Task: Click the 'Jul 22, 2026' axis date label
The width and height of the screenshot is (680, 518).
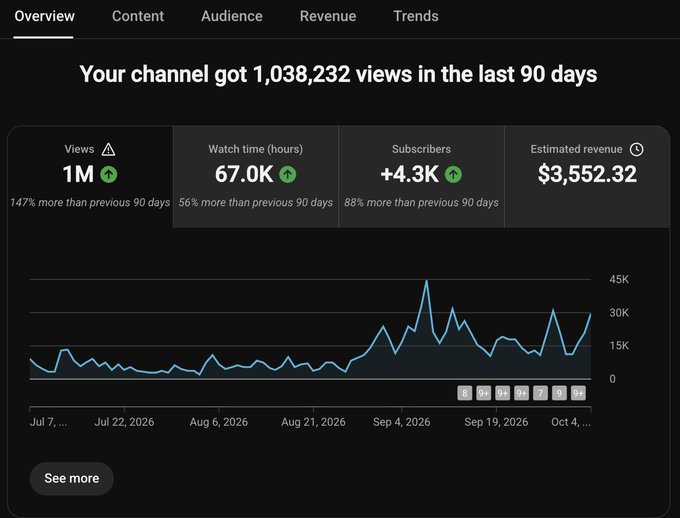Action: (x=124, y=422)
